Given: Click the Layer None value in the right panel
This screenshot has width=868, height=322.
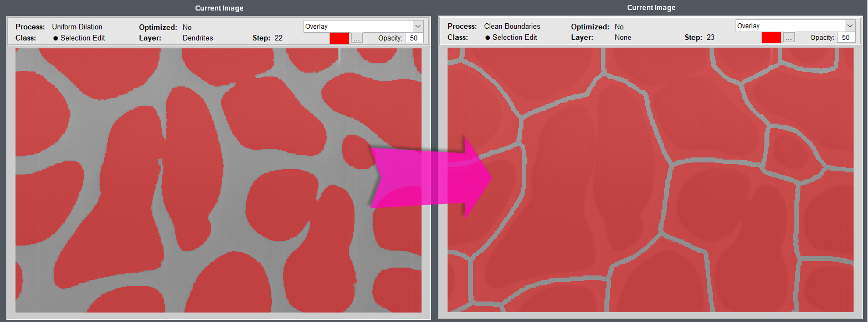Looking at the screenshot, I should point(623,37).
